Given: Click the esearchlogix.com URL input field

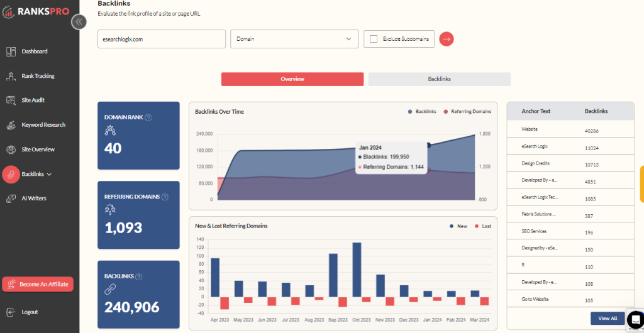Looking at the screenshot, I should point(162,39).
